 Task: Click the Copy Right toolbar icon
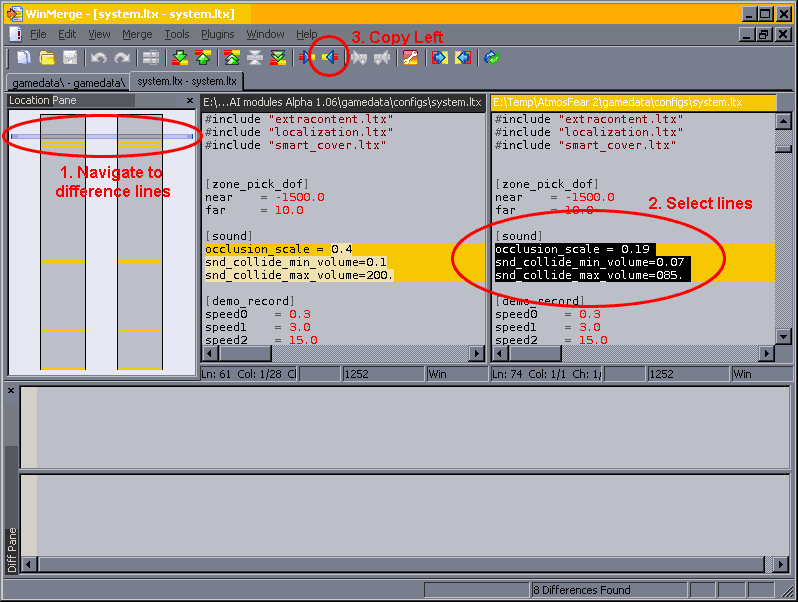pos(306,58)
